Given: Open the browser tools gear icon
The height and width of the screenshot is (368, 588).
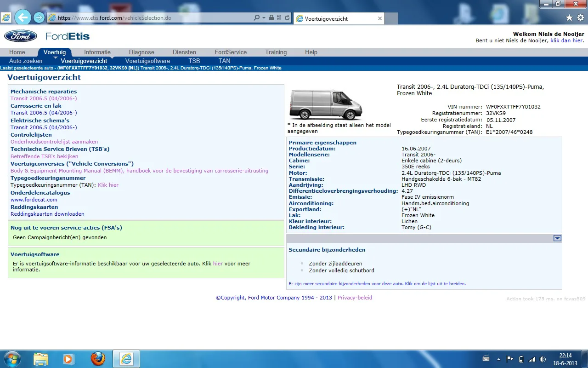Looking at the screenshot, I should [580, 18].
